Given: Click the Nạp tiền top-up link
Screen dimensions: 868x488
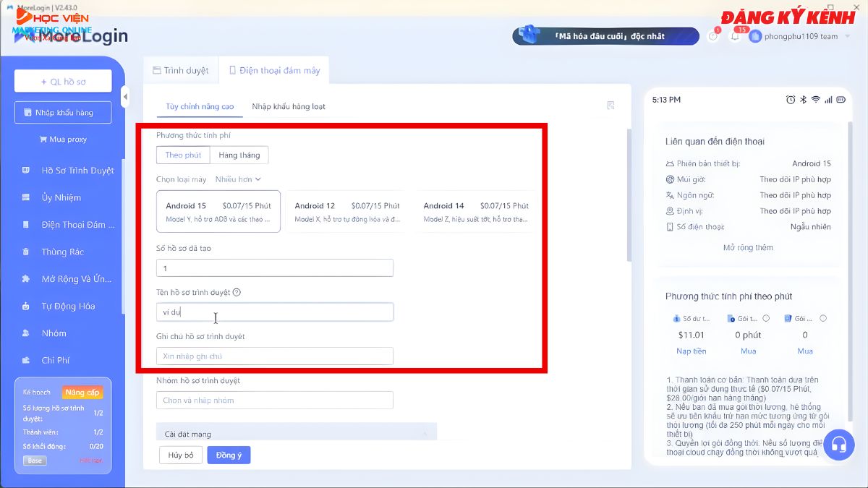Looking at the screenshot, I should 693,351.
